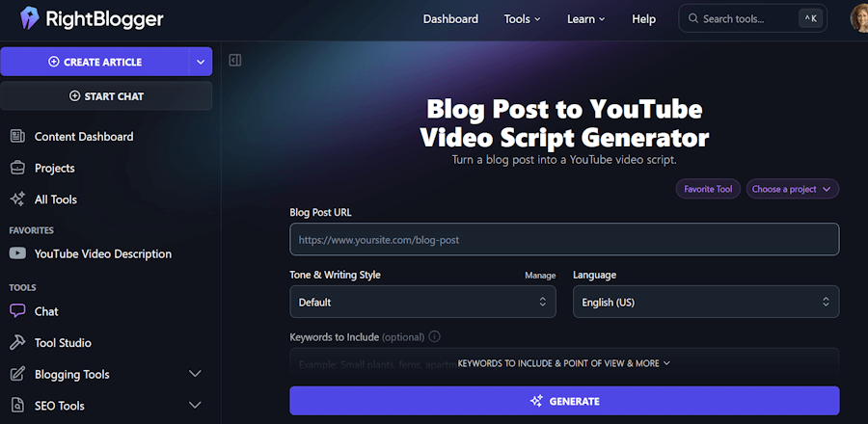Go to the Help page
Image resolution: width=868 pixels, height=424 pixels.
pos(644,19)
